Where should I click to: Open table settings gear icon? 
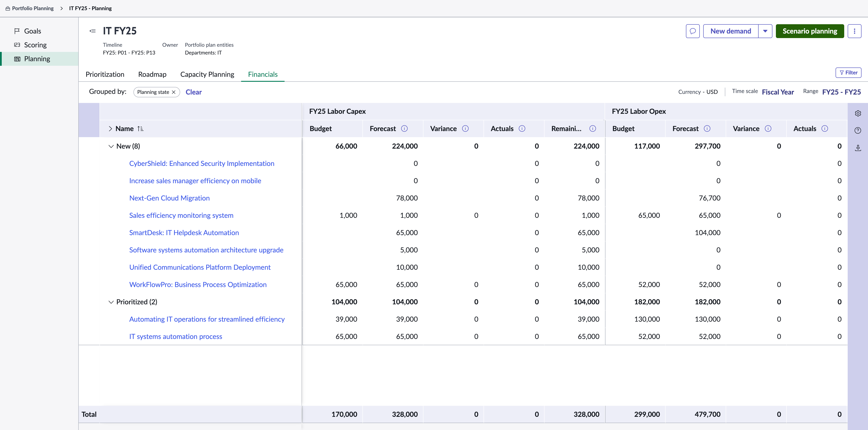(858, 113)
